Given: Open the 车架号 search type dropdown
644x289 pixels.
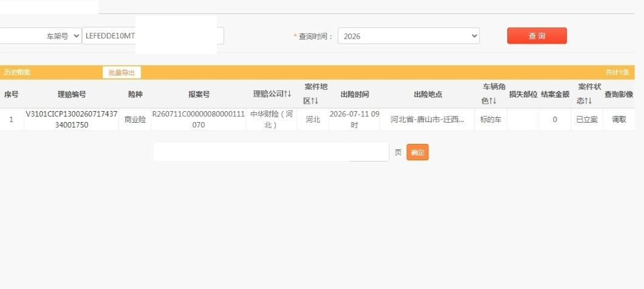Looking at the screenshot, I should click(41, 36).
